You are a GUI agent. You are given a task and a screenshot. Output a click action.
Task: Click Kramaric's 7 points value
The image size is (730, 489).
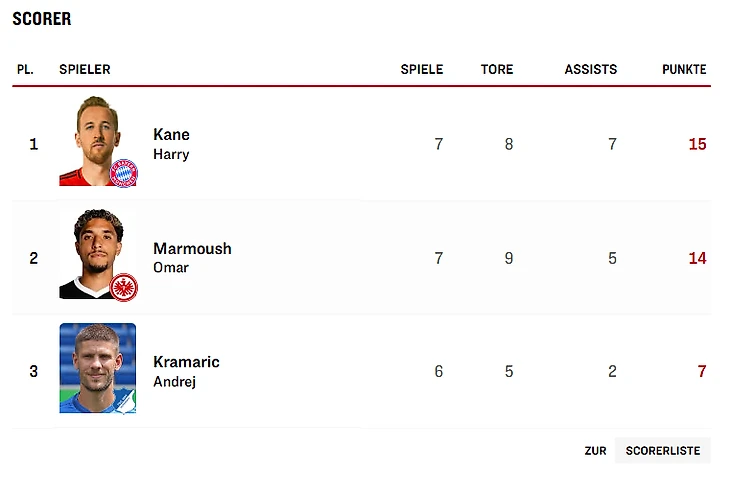tap(702, 372)
